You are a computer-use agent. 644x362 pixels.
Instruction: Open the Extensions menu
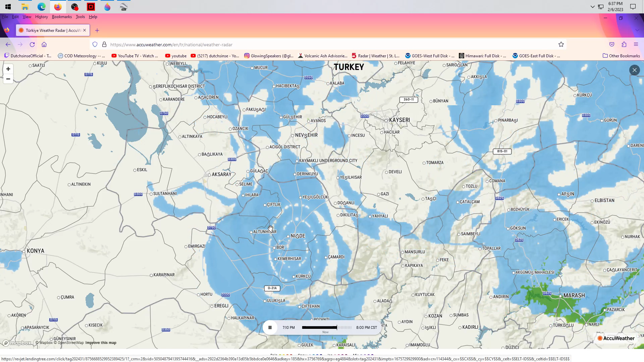(624, 45)
